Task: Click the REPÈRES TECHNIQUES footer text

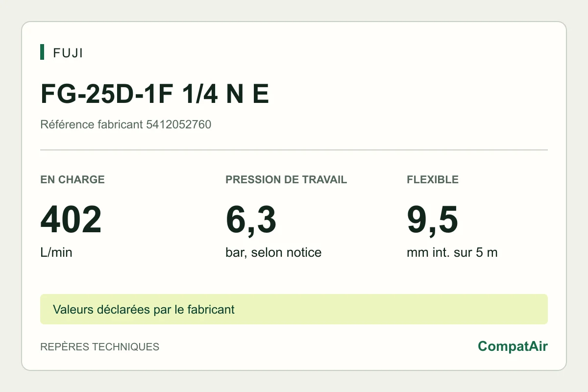Action: (x=99, y=347)
